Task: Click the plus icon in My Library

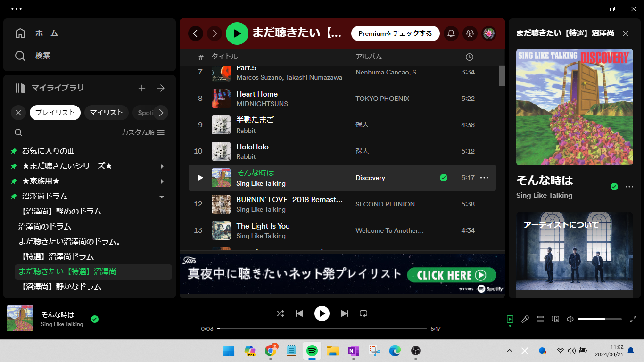Action: [142, 88]
